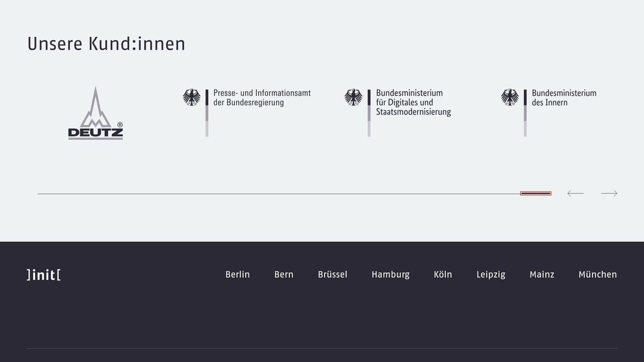Click the ]init[ logo in the footer
This screenshot has width=644, height=362.
43,275
